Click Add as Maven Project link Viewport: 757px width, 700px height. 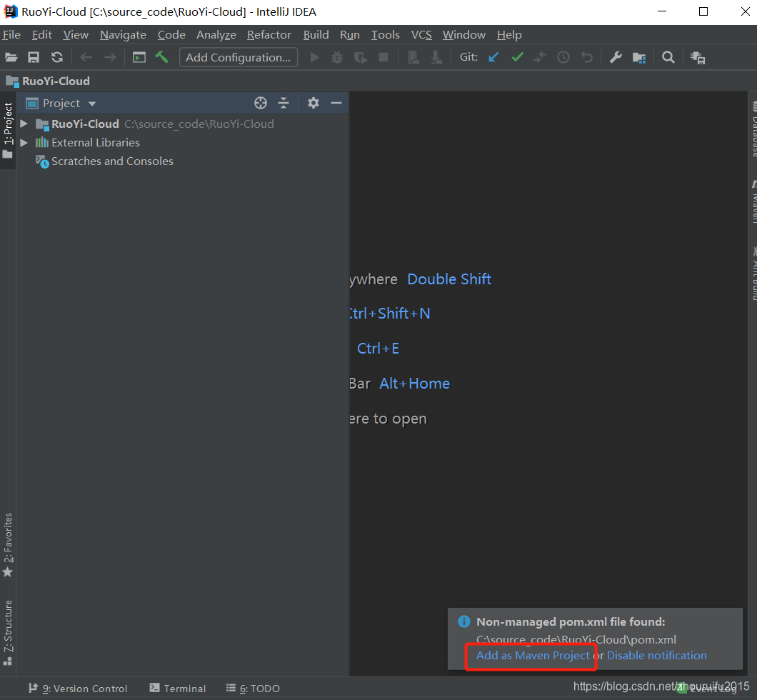[x=533, y=656]
